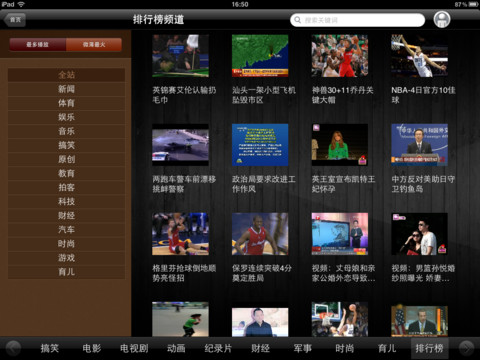
Task: Click the search magnifier icon
Action: click(298, 20)
